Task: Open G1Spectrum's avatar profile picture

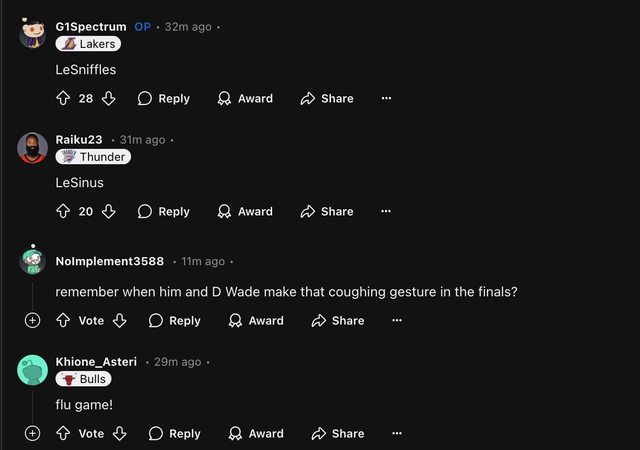Action: point(32,34)
